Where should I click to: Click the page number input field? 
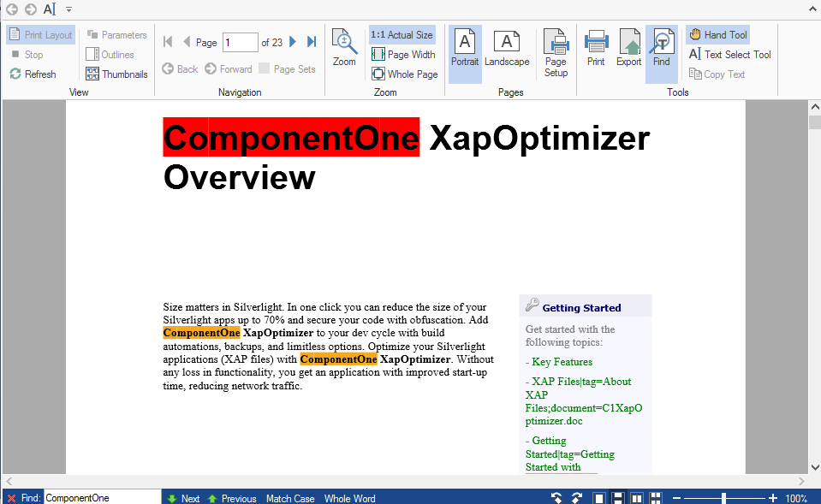[240, 42]
